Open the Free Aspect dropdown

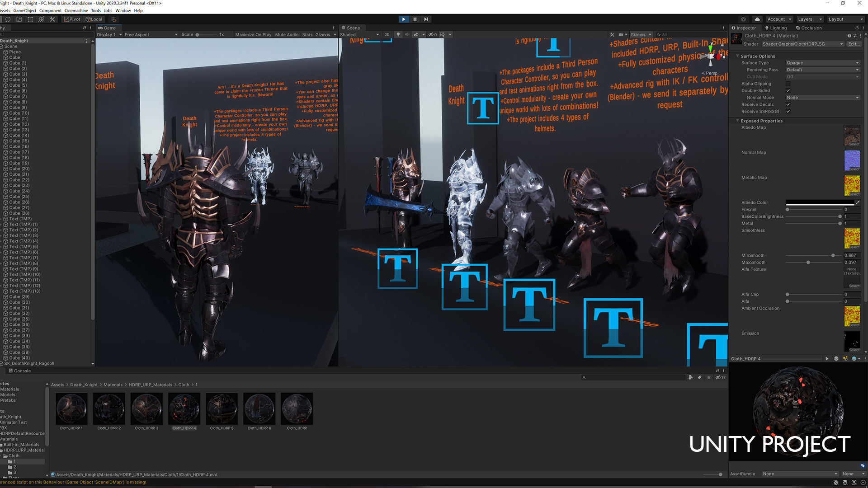point(151,35)
